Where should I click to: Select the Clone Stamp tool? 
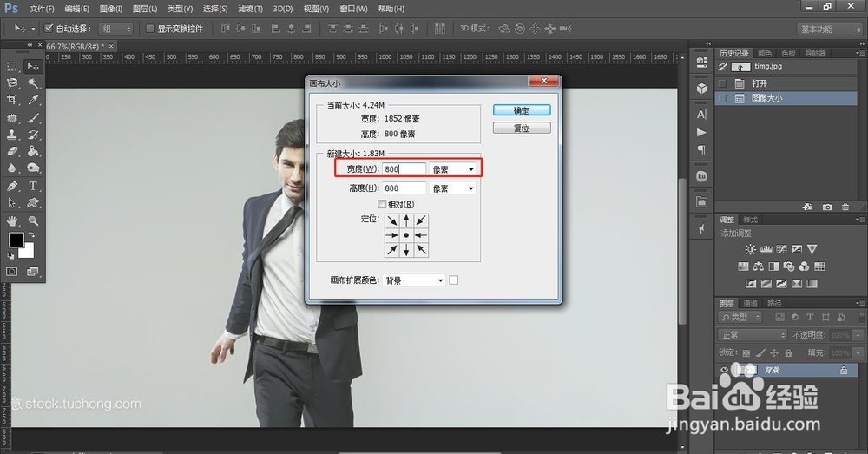point(11,135)
